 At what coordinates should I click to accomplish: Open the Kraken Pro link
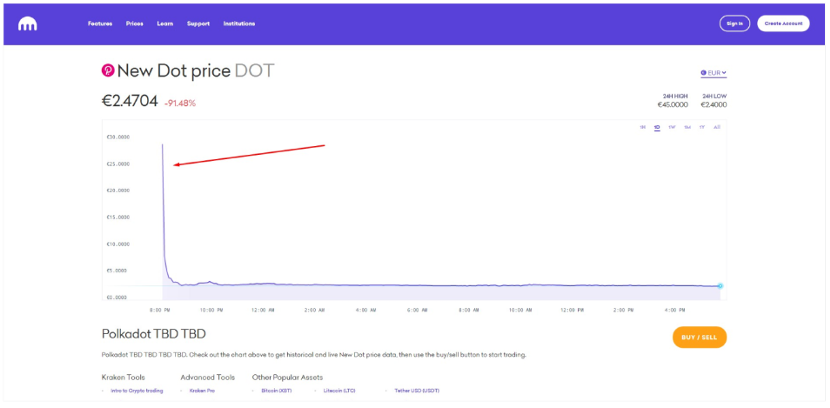coord(202,391)
